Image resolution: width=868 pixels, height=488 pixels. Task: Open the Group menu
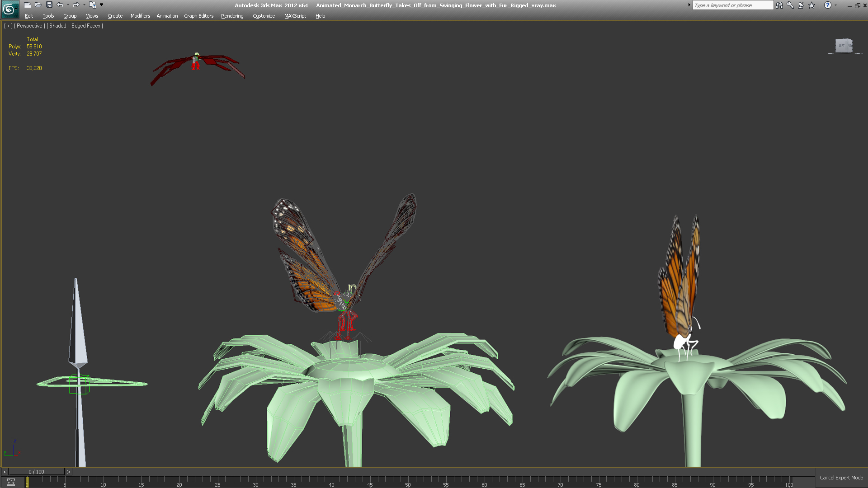click(x=70, y=16)
